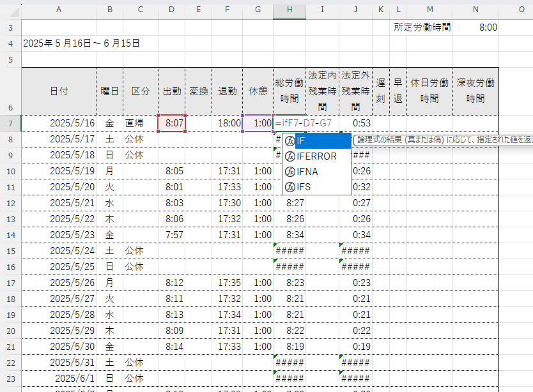This screenshot has height=392, width=533.
Task: Click the date range text 2025年5月16日～6月15日
Action: click(81, 43)
